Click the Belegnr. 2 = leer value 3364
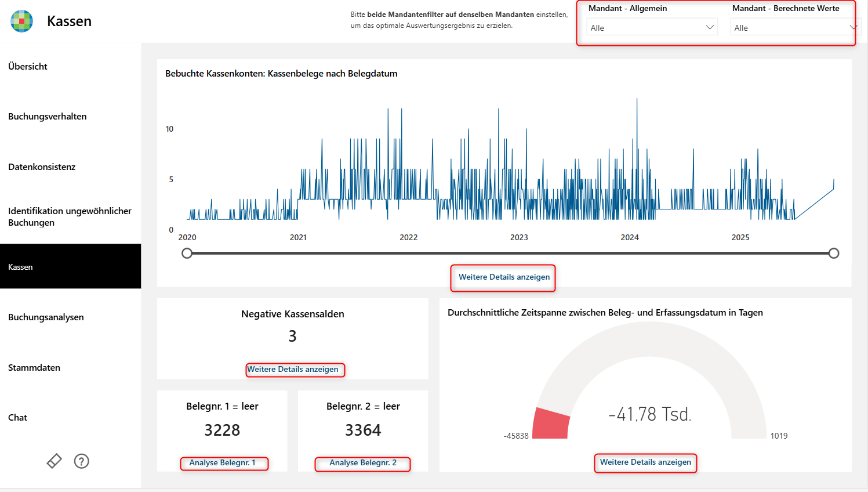 (363, 430)
